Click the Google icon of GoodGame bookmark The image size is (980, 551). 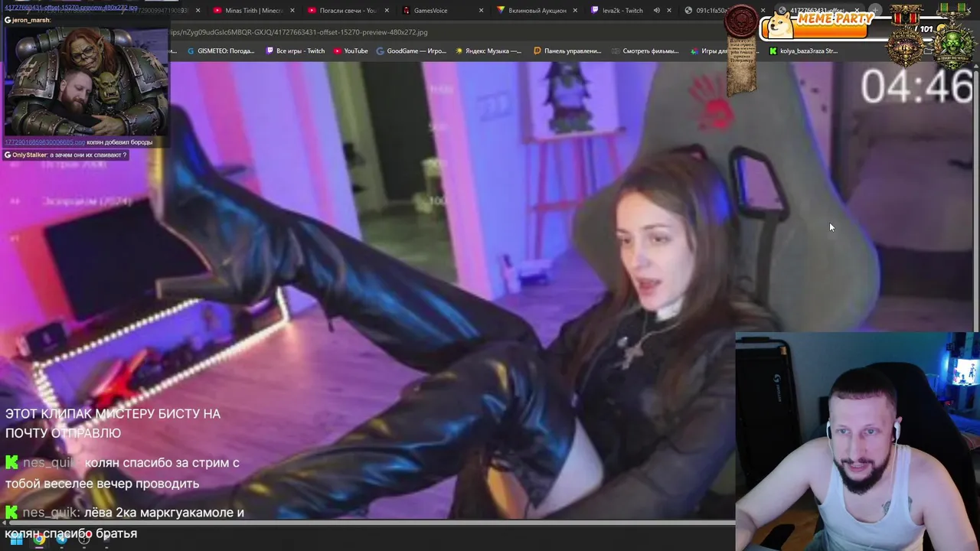tap(381, 51)
